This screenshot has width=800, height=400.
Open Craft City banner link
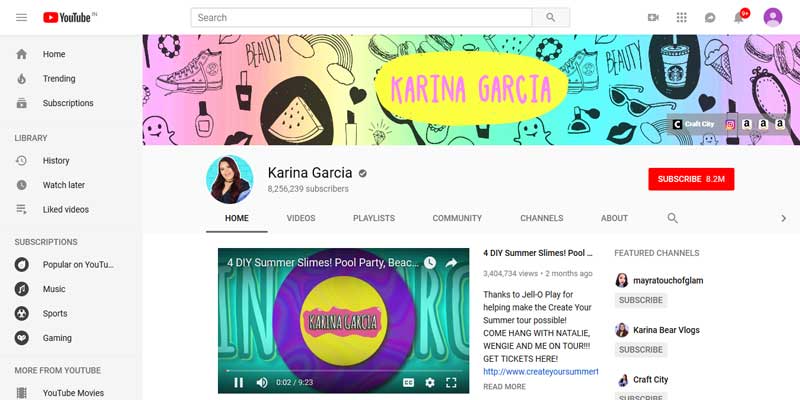[694, 124]
